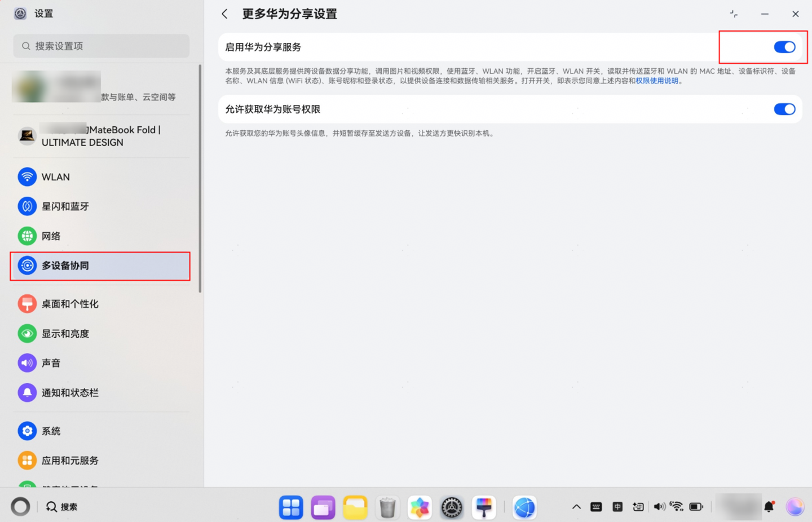Select 星闪和蓝牙 in the sidebar
This screenshot has width=812, height=522.
click(x=64, y=206)
